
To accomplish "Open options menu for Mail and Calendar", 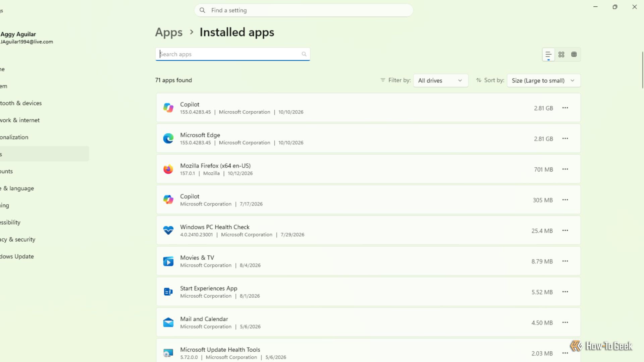I will coord(565,322).
